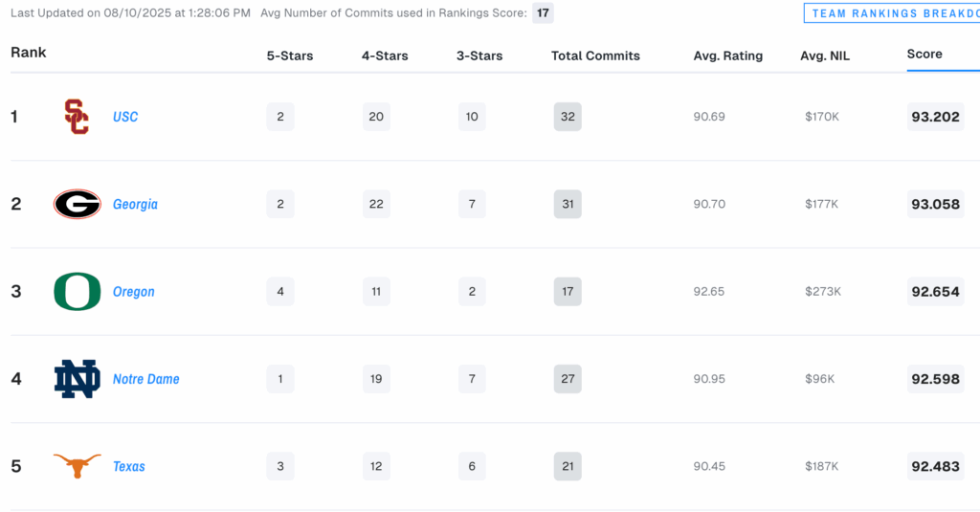Click Texas average rating 90.45

709,467
